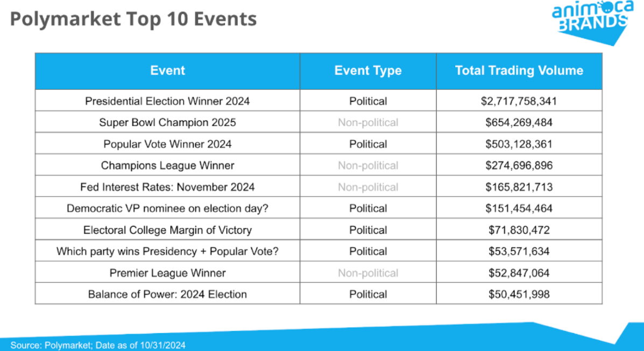
Task: Click the Champions League Winner event
Action: 167,165
